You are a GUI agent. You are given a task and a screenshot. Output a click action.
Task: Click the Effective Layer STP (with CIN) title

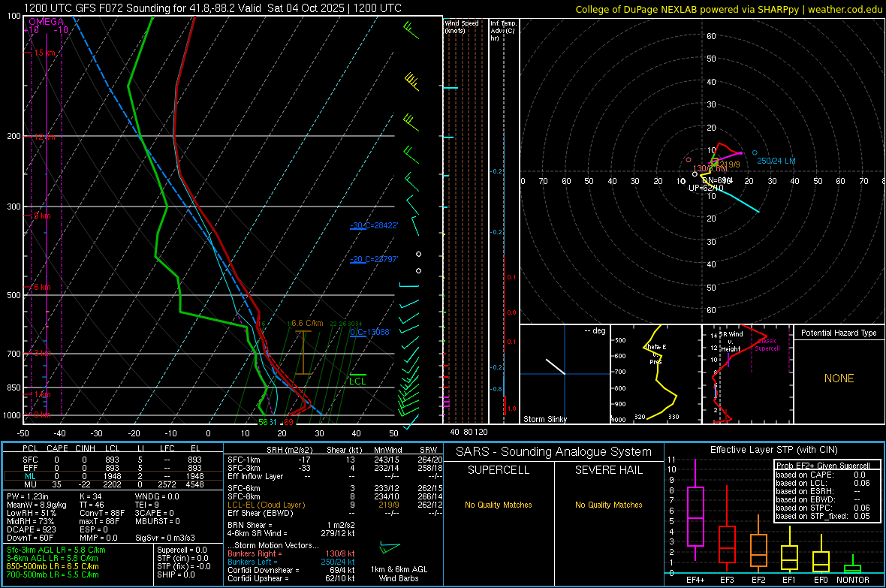(774, 450)
